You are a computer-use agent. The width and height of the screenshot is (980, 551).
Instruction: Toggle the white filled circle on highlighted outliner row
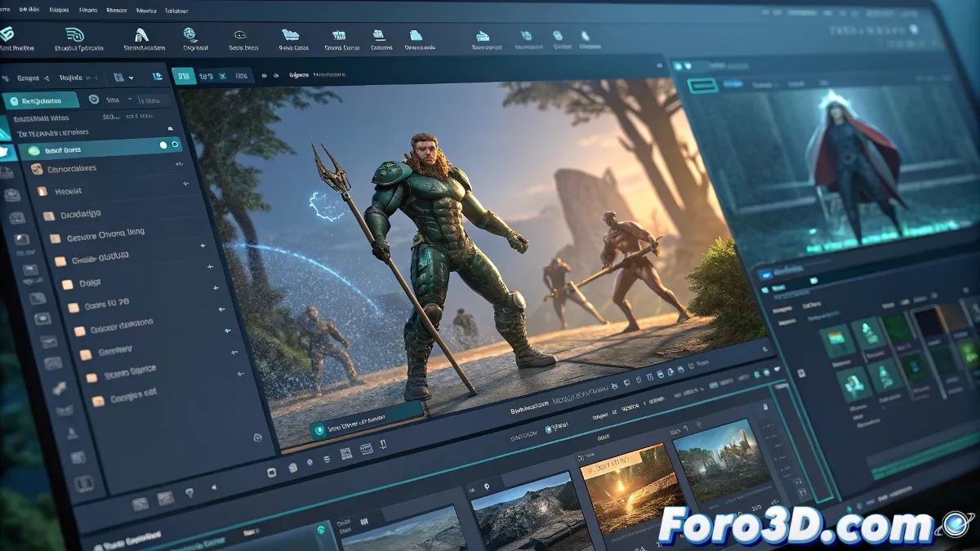163,144
